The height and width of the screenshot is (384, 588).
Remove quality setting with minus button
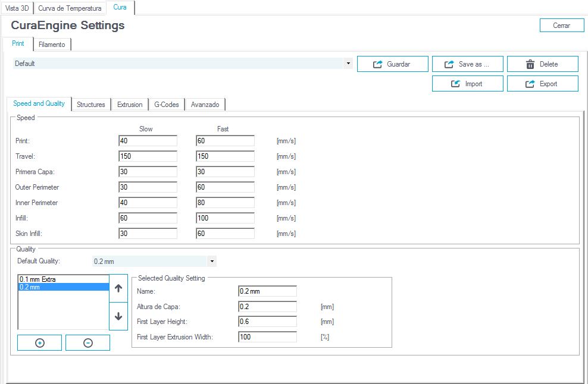click(x=87, y=343)
